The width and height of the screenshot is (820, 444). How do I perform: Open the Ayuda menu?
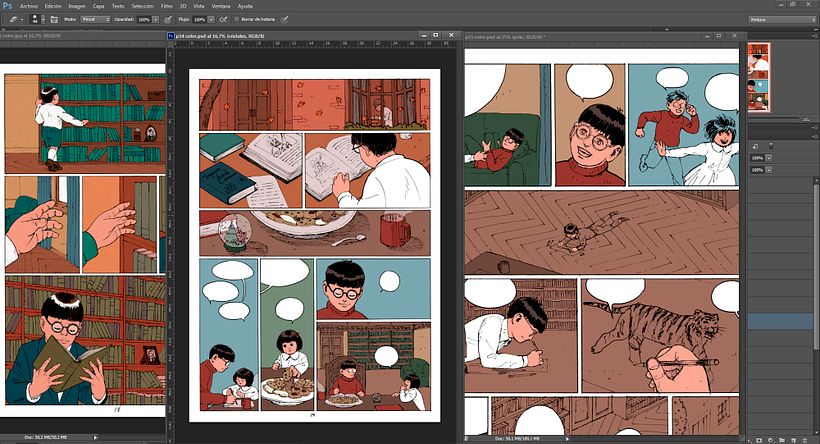[245, 6]
